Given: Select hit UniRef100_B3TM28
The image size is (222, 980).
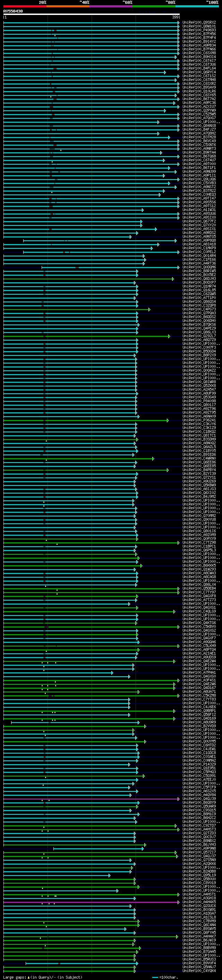Looking at the screenshot, I should [199, 137].
